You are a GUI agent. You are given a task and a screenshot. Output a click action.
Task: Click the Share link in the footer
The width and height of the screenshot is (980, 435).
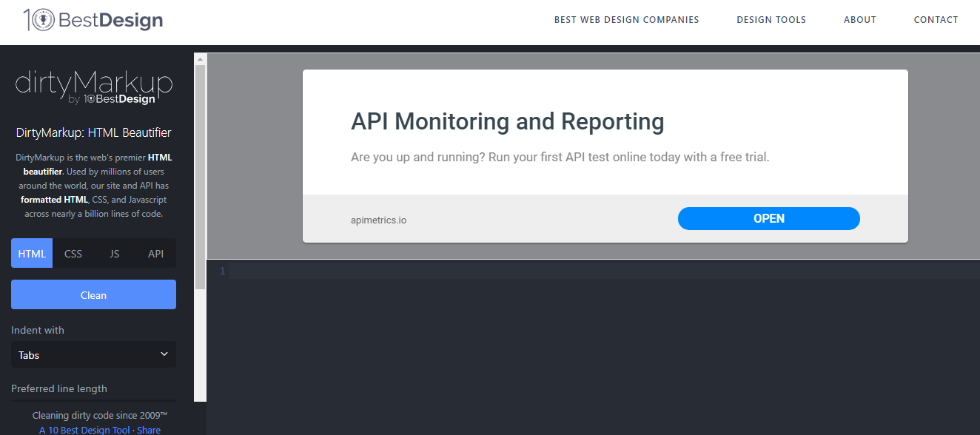pos(149,430)
